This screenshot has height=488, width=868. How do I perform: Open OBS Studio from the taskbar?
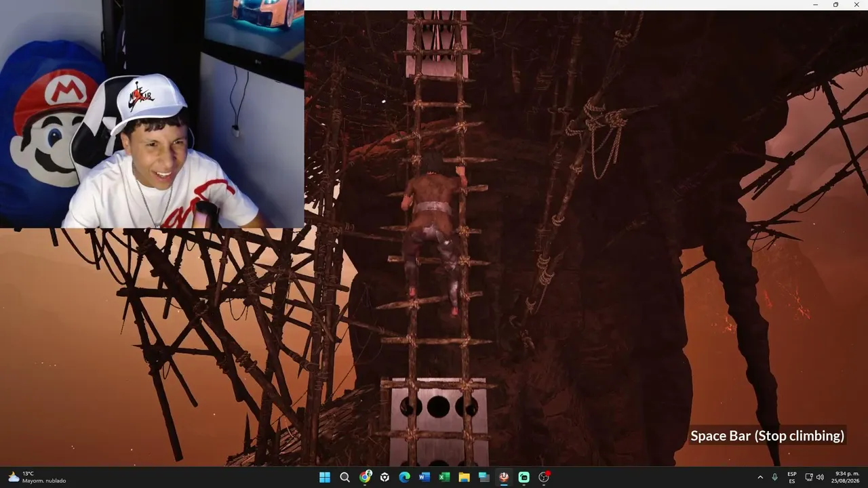[544, 477]
